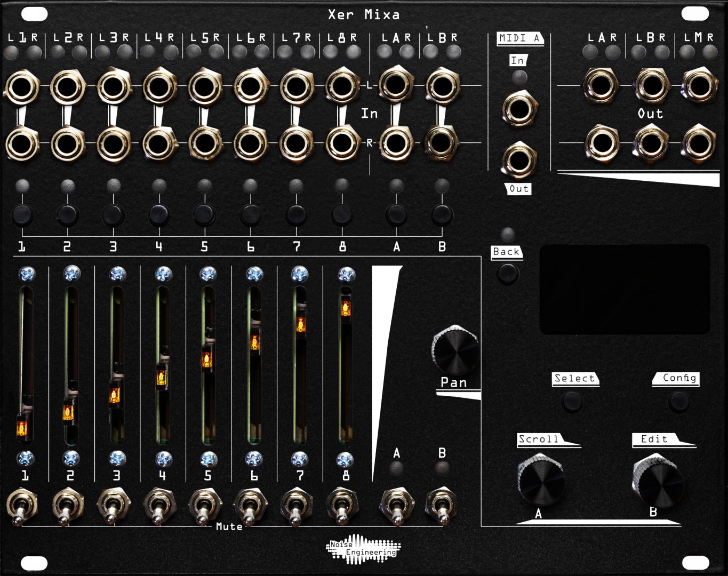Toggle the bus A mute switch
Image resolution: width=728 pixels, height=576 pixels.
[x=397, y=504]
